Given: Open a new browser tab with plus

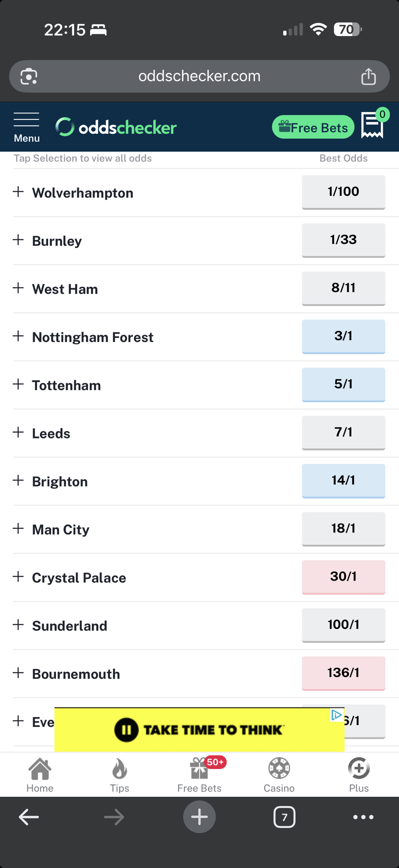Looking at the screenshot, I should pyautogui.click(x=199, y=817).
